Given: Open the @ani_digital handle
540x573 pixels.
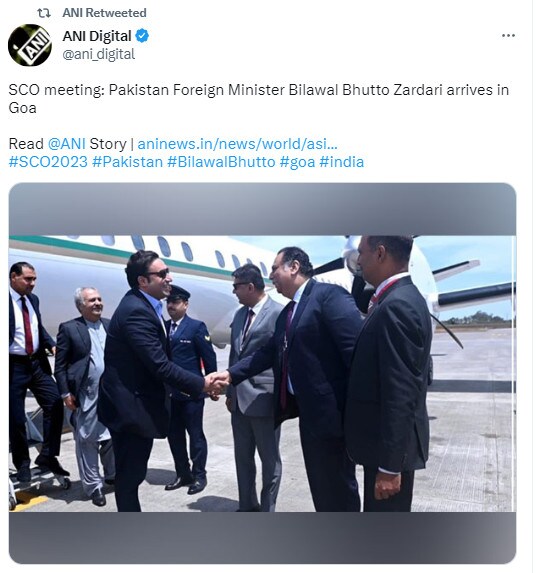Looking at the screenshot, I should coord(99,54).
